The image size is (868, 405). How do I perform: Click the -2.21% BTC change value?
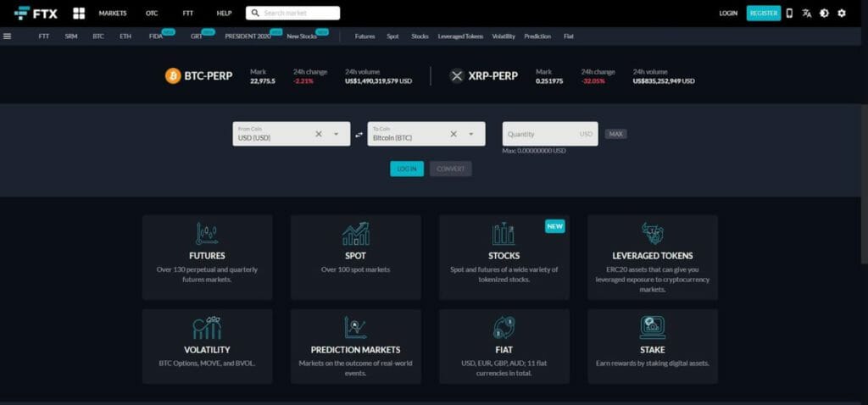tap(303, 81)
